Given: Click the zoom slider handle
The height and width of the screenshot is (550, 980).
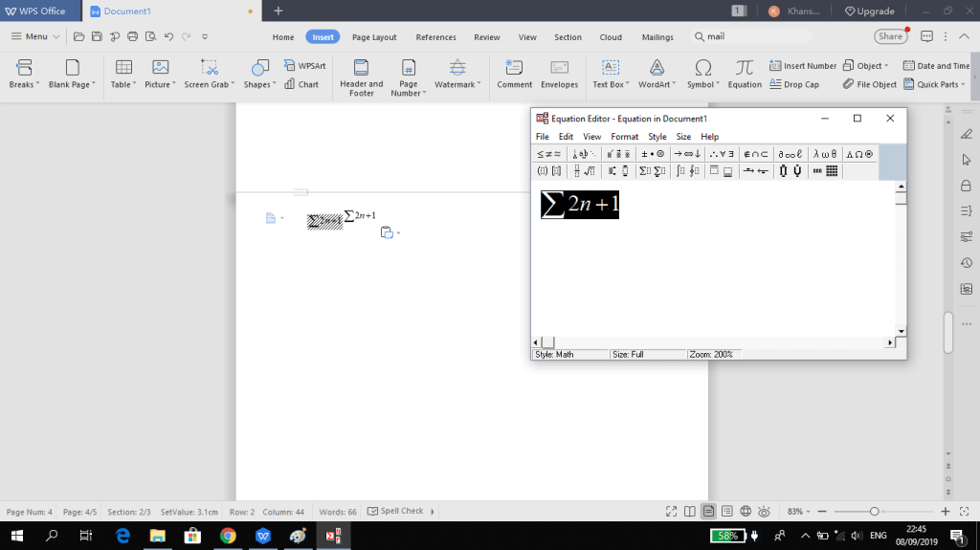Looking at the screenshot, I should point(874,512).
